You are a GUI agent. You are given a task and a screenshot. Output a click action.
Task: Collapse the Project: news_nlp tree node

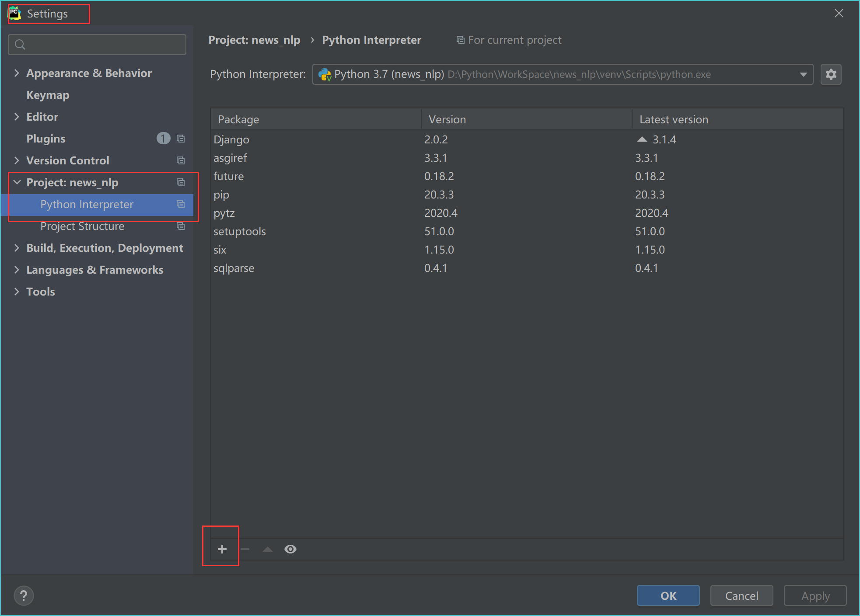pos(17,182)
